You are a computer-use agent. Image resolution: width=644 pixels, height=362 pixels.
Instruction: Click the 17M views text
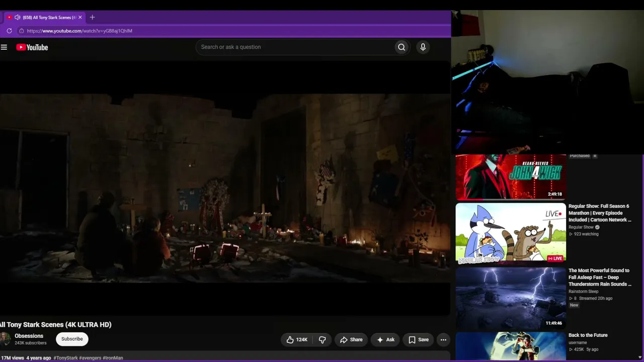(x=12, y=358)
